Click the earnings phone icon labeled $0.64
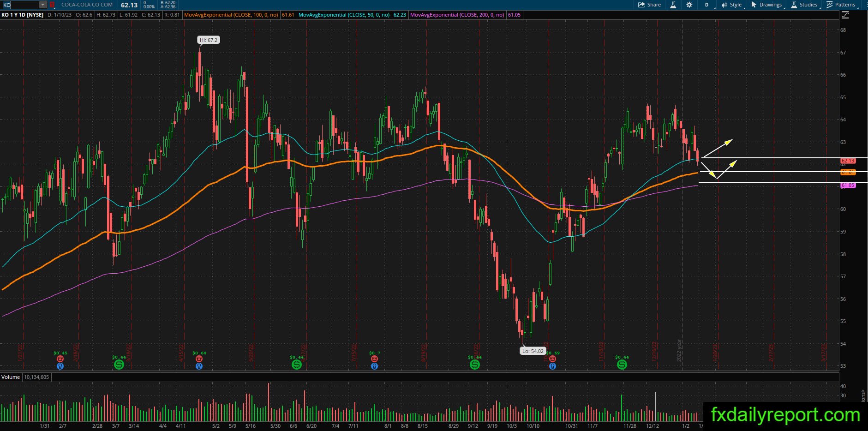Screen dimensions: 868x431 [x=199, y=359]
